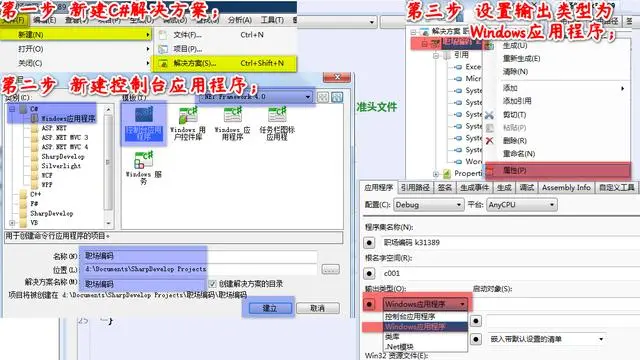Screen dimensions: 640x360
Task: Select ASP.NET MVC 3 category
Action: (64, 138)
